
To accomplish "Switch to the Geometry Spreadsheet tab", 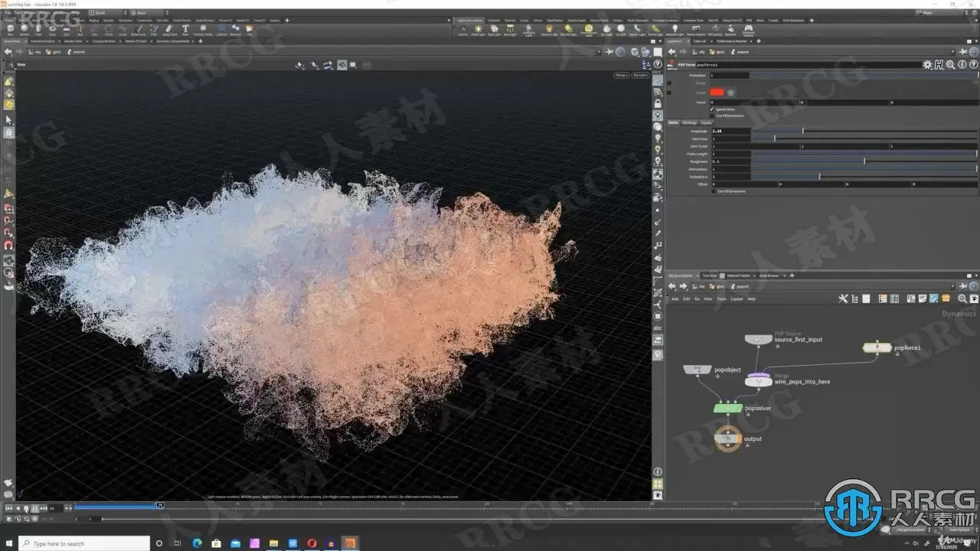I will point(173,41).
